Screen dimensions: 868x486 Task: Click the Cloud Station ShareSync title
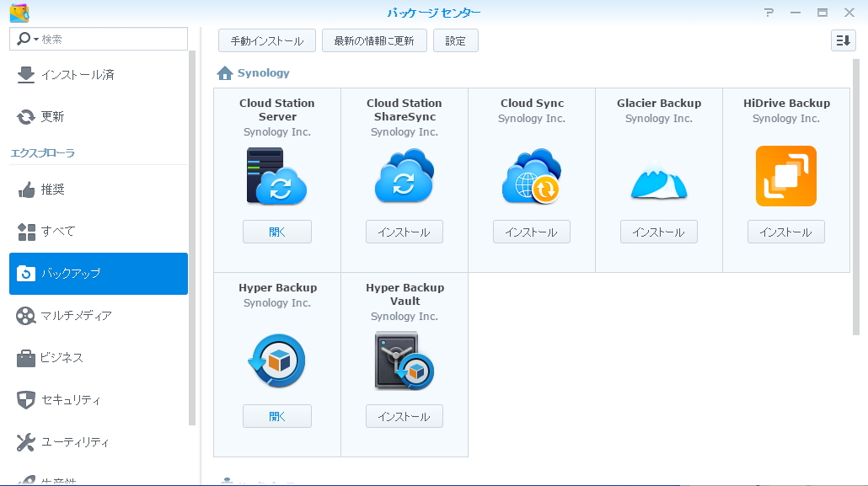coord(405,109)
